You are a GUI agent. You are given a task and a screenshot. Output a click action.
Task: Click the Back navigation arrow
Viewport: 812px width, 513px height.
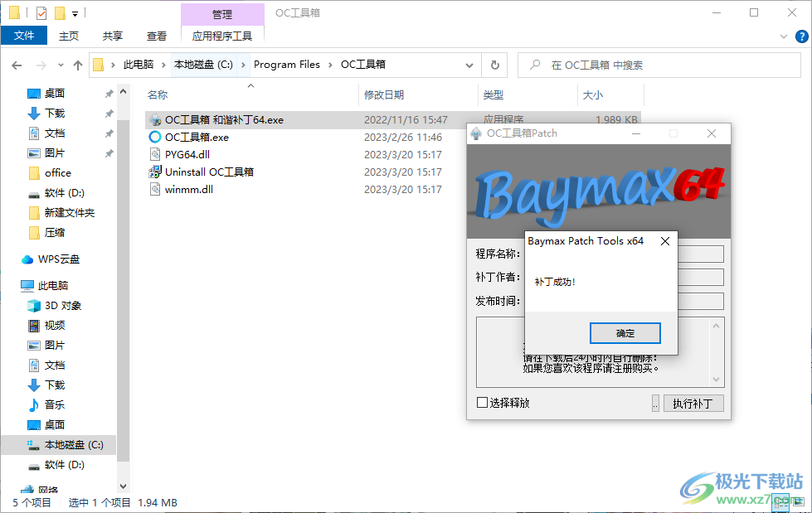17,65
